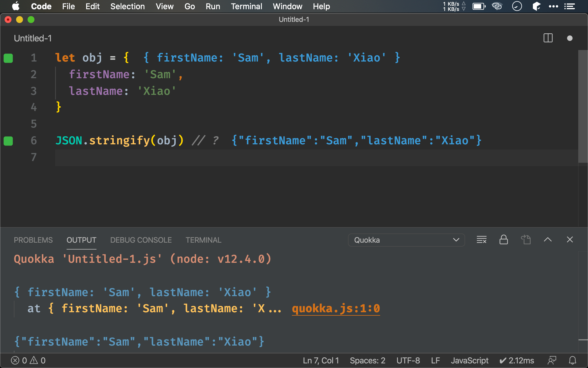Click the Quokka 2.12ms status item

517,361
